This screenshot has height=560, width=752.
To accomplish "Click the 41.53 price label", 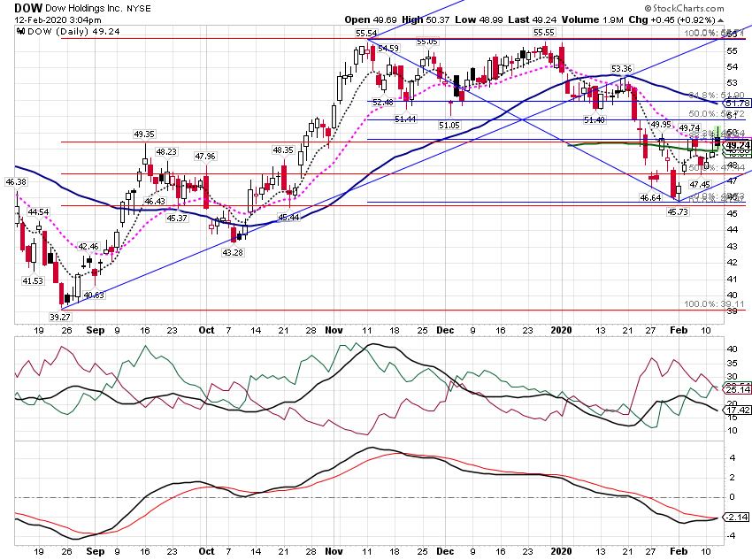I will (x=33, y=281).
